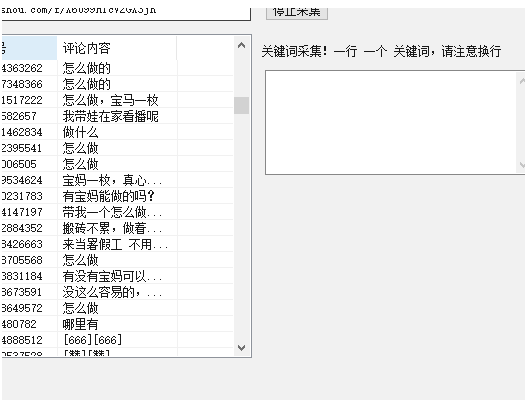This screenshot has width=525, height=402.
Task: Select the comment row with ID 2395541
Action: tap(117, 148)
